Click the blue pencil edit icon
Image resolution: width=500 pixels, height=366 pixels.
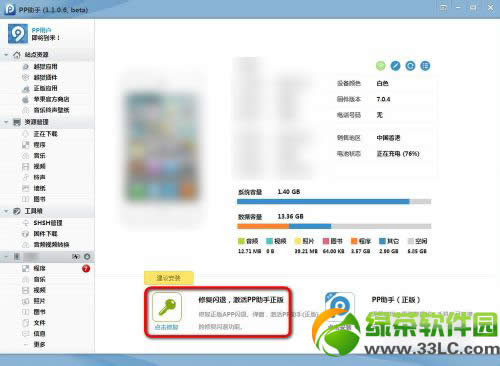[x=395, y=66]
